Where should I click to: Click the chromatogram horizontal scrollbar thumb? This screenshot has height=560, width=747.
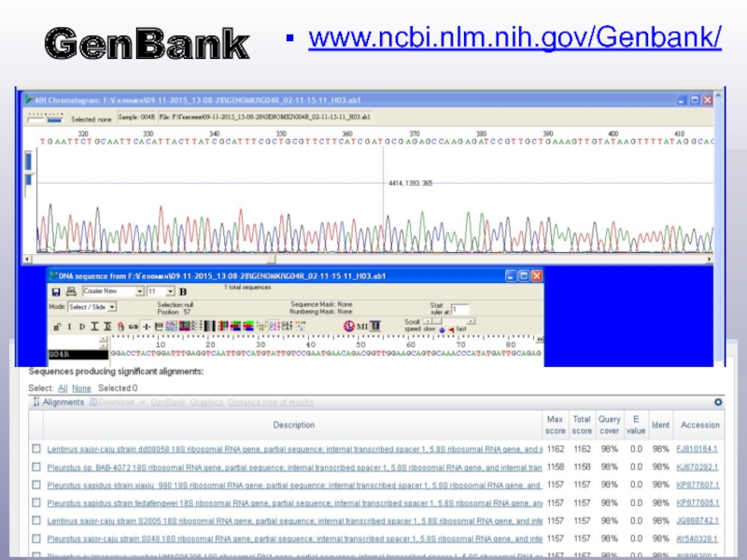click(271, 259)
